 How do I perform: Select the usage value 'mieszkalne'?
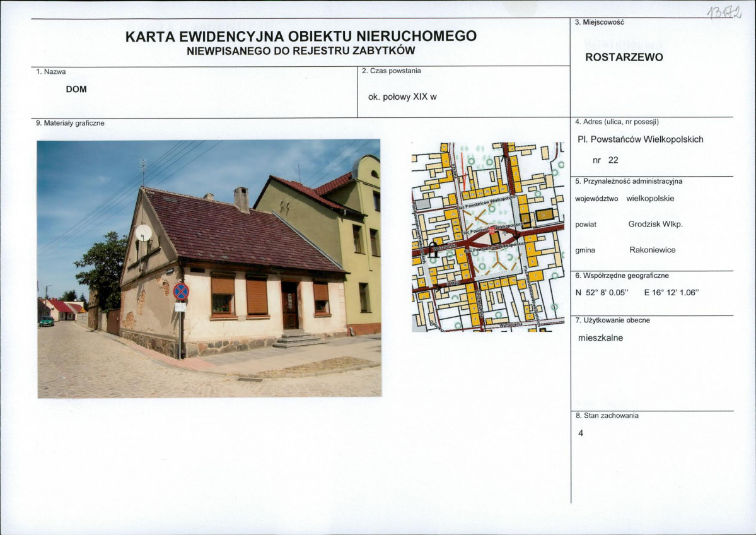pyautogui.click(x=600, y=338)
